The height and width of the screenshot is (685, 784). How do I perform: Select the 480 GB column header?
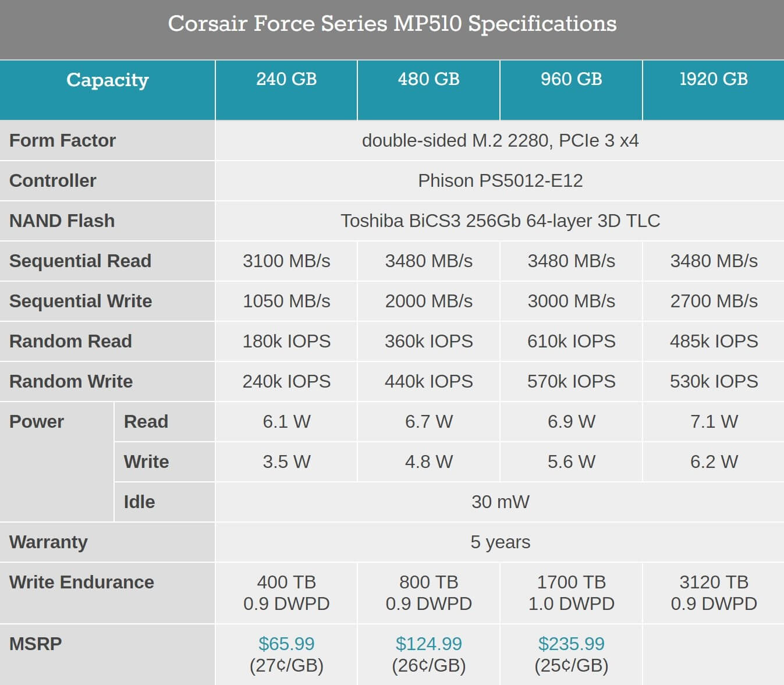[x=428, y=79]
